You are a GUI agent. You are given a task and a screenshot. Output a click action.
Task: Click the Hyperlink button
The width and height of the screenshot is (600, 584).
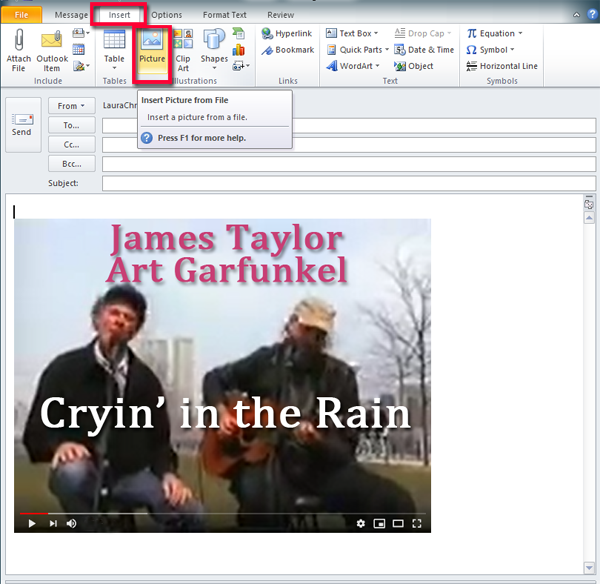[x=287, y=34]
